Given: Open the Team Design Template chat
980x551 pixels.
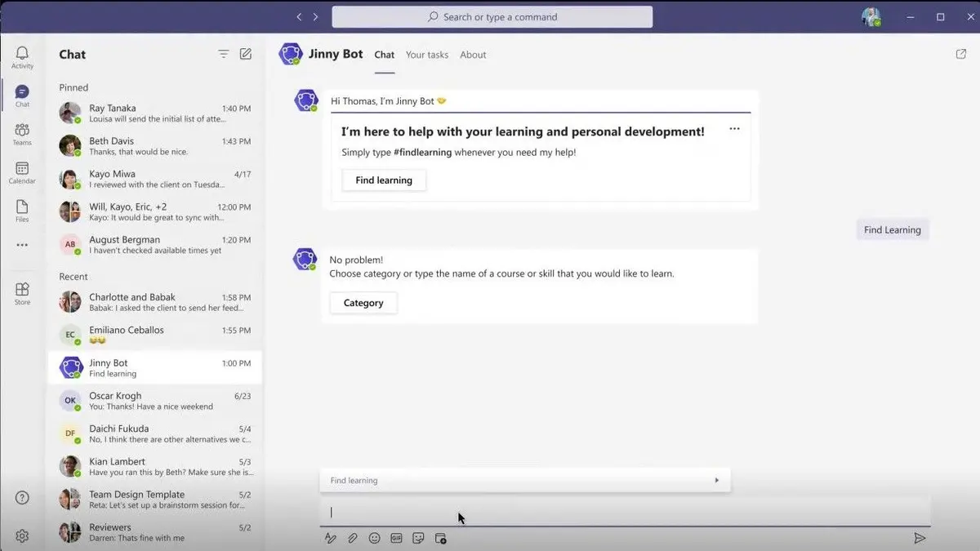Looking at the screenshot, I should tap(155, 500).
